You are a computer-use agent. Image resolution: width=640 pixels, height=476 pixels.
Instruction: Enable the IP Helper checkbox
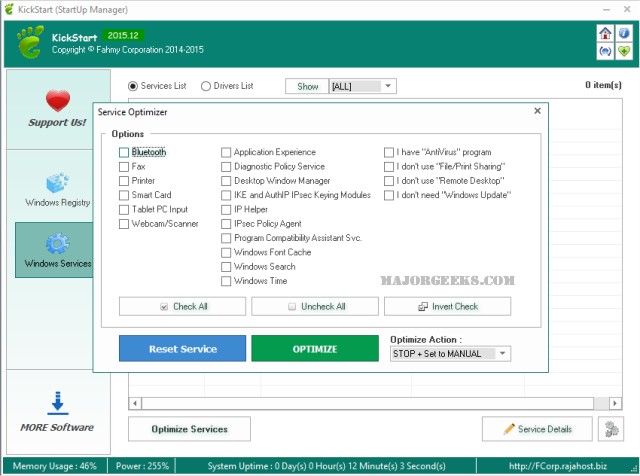pos(226,209)
